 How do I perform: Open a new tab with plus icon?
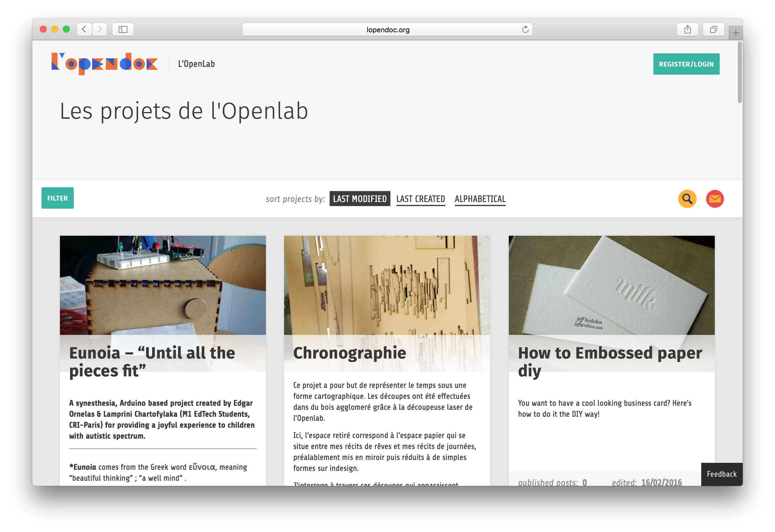click(x=736, y=33)
